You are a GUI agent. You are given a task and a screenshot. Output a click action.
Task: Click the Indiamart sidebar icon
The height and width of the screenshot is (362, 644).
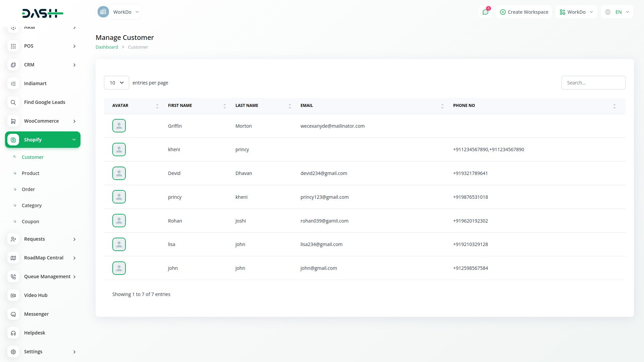pos(13,83)
